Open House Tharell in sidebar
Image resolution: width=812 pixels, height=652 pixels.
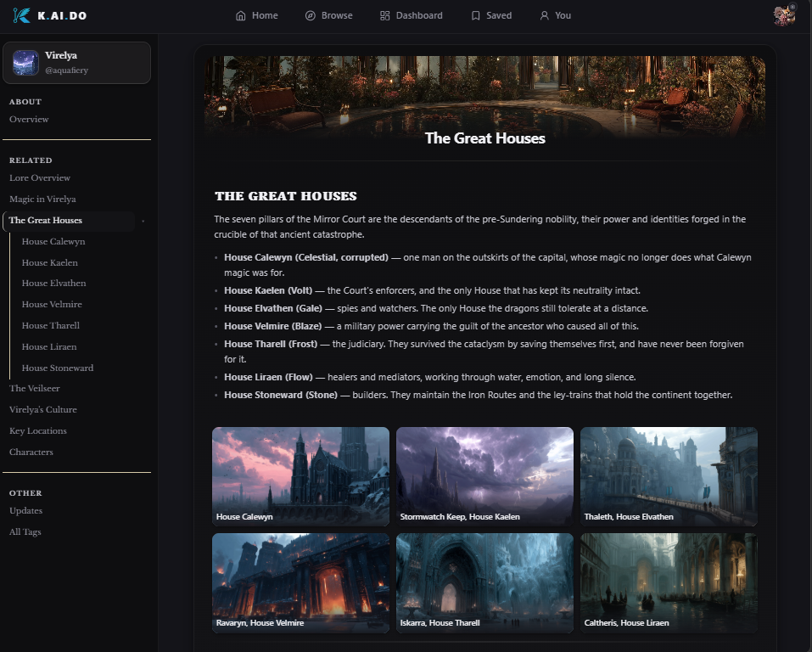tap(51, 325)
